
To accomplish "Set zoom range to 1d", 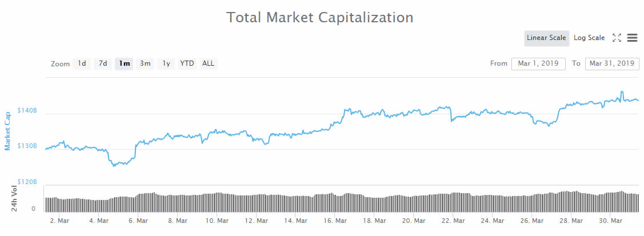I will [x=82, y=63].
